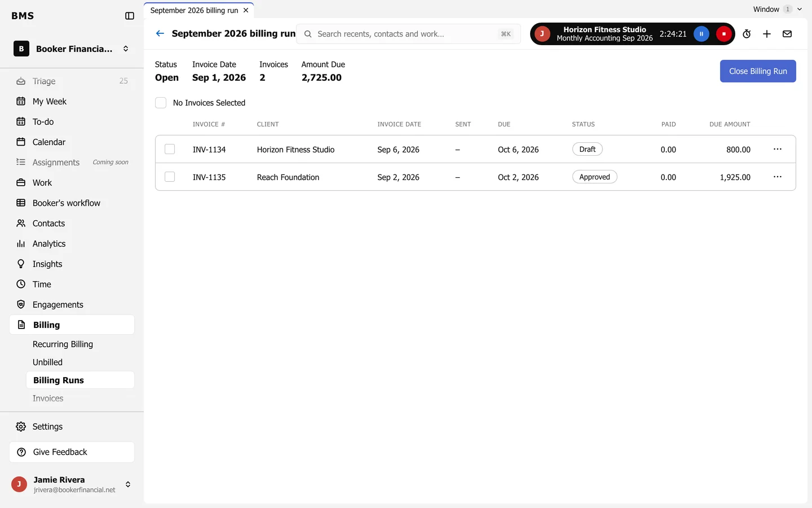The width and height of the screenshot is (812, 508).
Task: Open Engagements page
Action: [72, 305]
